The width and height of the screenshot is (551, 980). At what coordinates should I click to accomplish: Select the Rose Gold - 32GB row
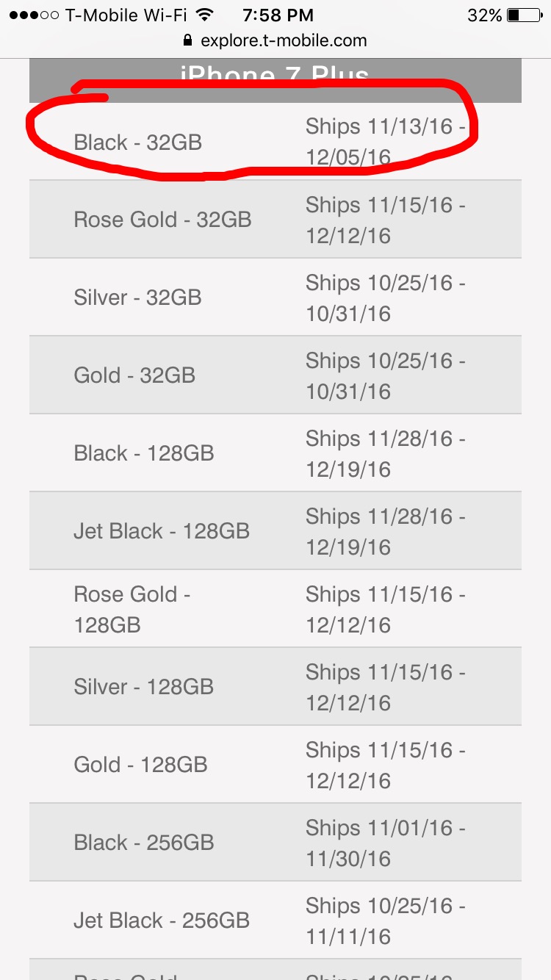(275, 220)
